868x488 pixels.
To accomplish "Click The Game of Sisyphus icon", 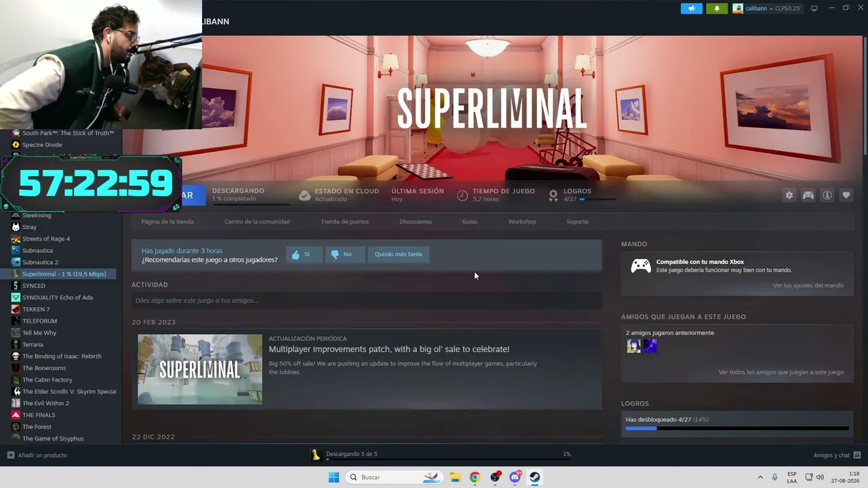I will 16,439.
